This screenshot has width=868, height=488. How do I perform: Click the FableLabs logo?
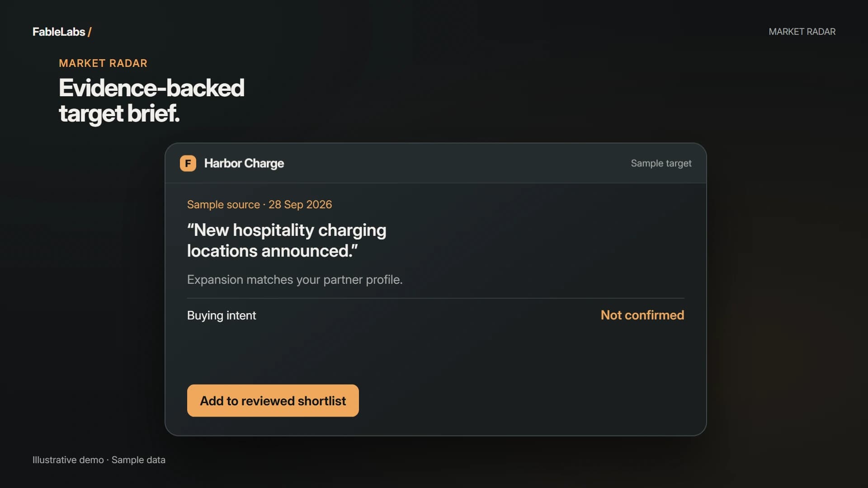point(62,32)
